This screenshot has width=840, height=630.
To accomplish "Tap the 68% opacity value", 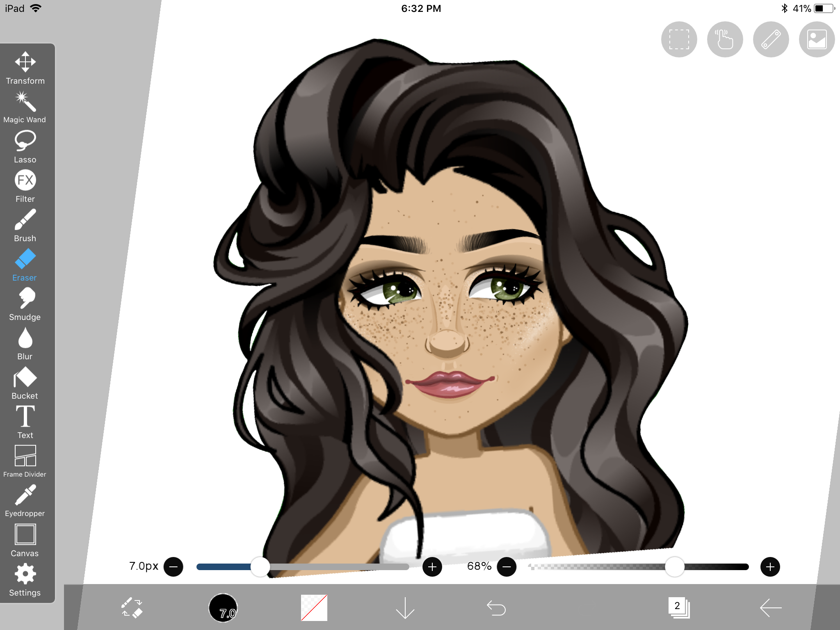I will [479, 566].
